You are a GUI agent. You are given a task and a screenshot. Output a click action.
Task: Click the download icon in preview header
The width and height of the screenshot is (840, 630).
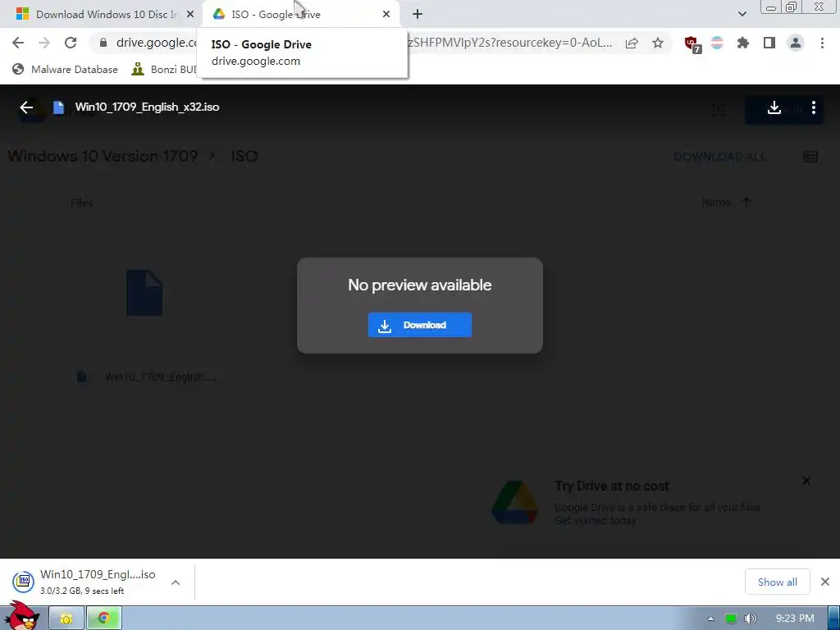pos(774,107)
